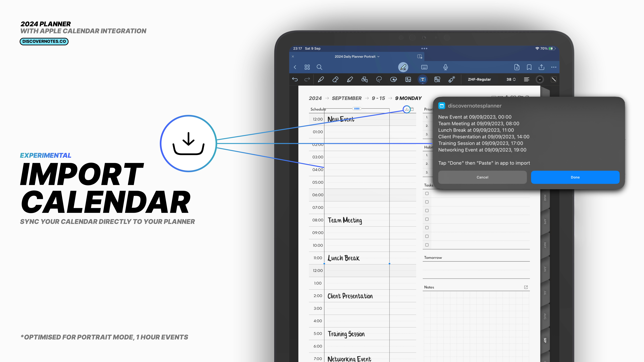
Task: Switch to keyboard input mode
Action: (x=424, y=67)
